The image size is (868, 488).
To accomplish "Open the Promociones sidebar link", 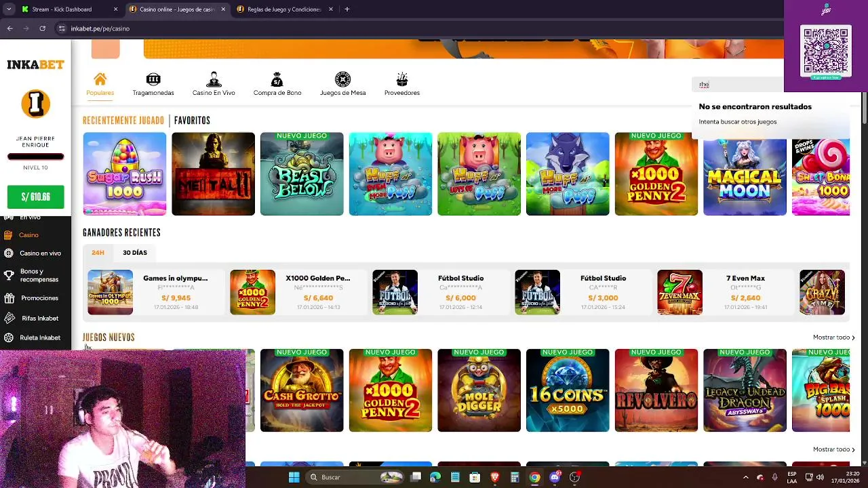I will coord(39,298).
